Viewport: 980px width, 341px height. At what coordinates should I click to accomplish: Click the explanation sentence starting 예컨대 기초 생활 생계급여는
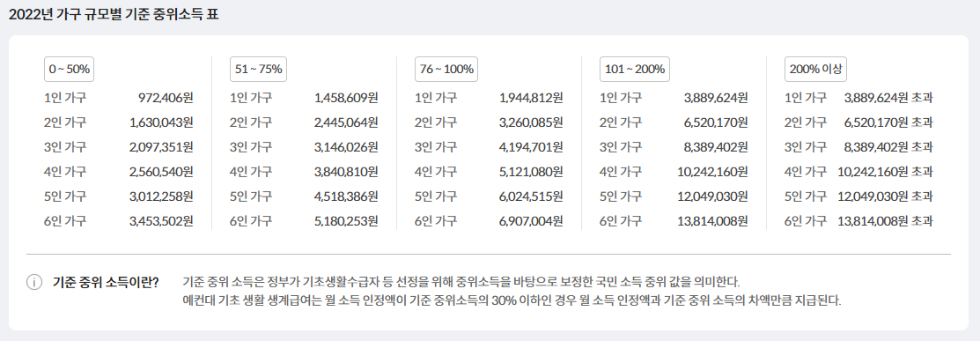(512, 300)
